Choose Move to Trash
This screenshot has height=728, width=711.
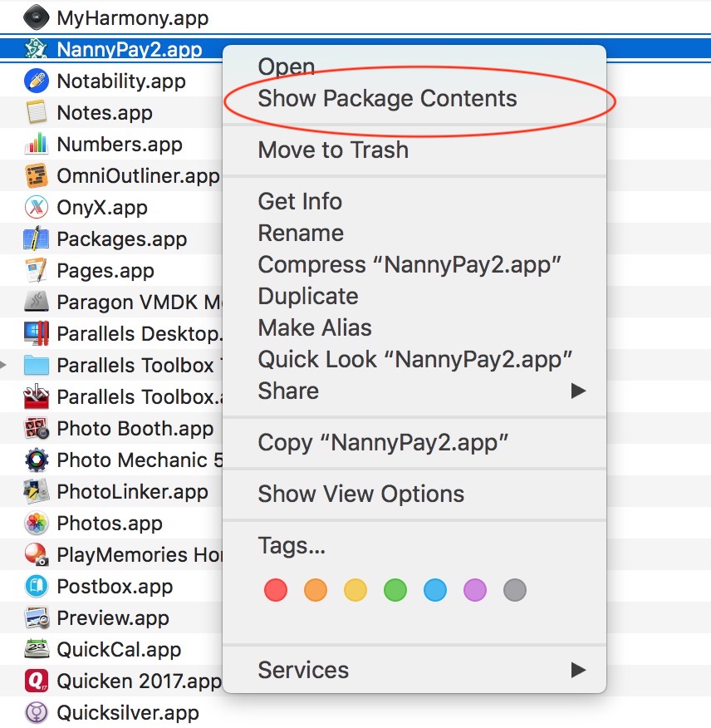pos(333,150)
